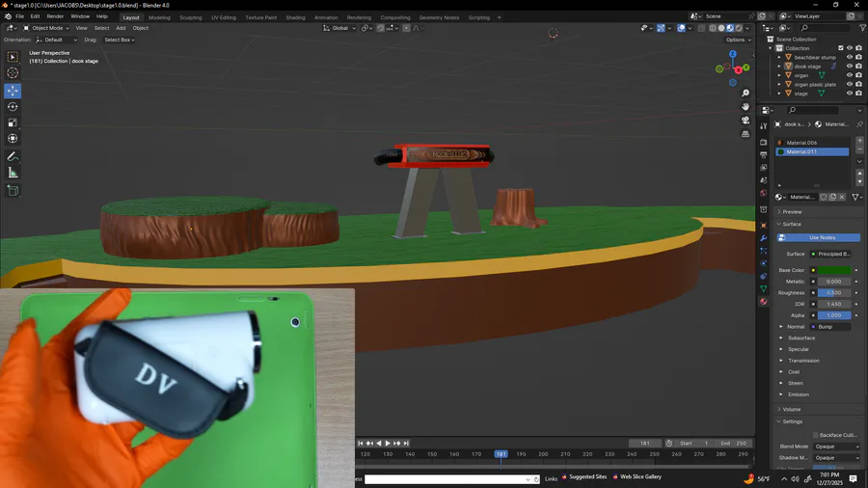Click the Add Cube tool

[x=13, y=191]
